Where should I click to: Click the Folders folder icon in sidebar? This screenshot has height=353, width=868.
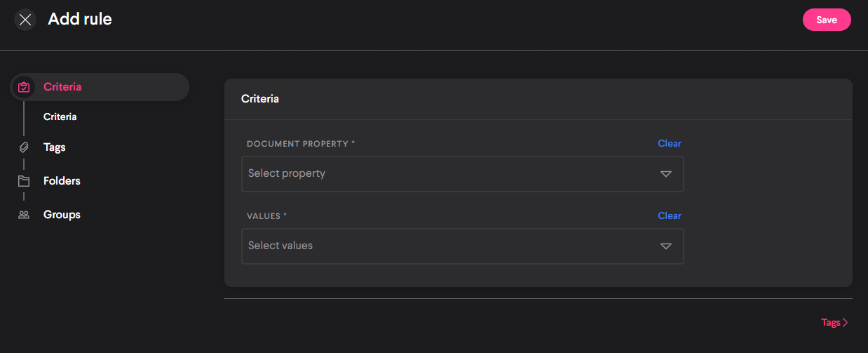coord(24,181)
